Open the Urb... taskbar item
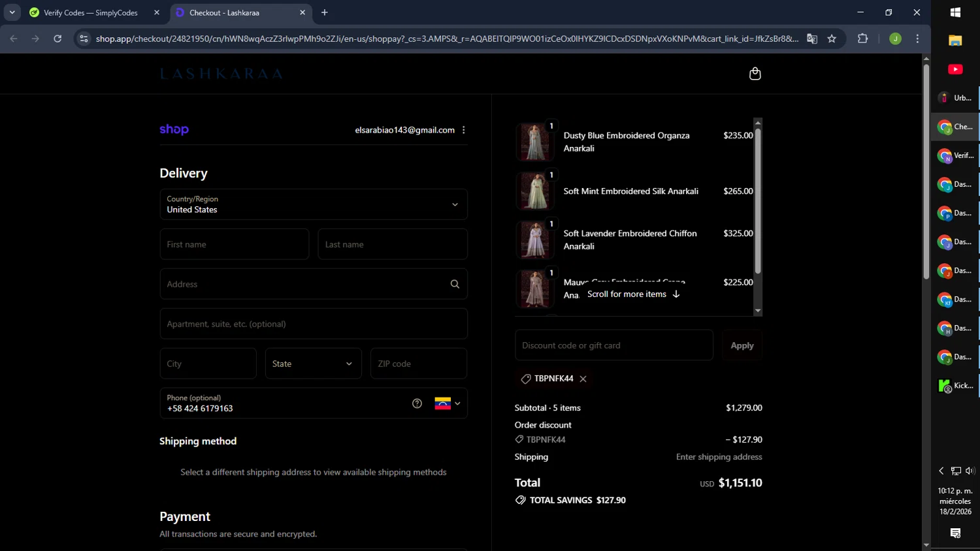Viewport: 980px width, 551px height. point(955,98)
